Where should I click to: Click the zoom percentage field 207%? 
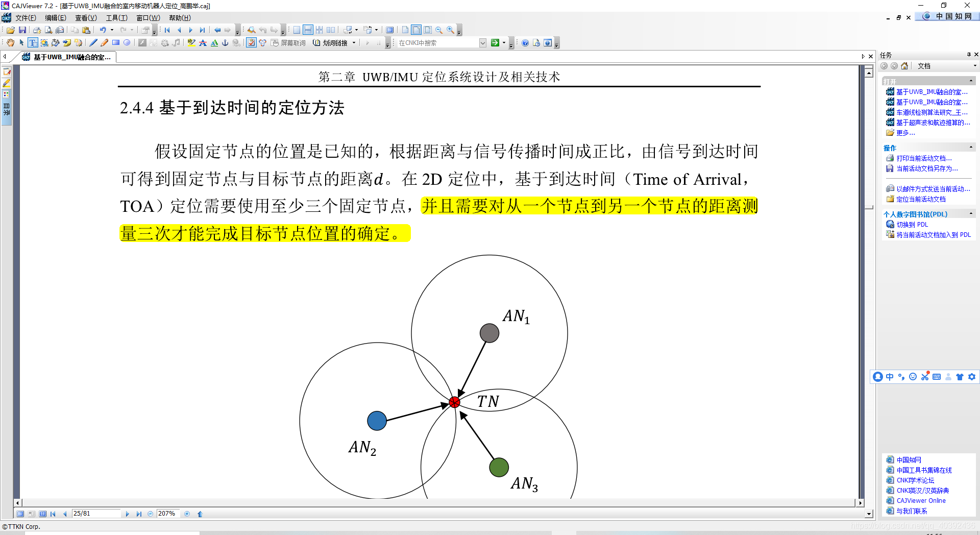click(x=168, y=514)
